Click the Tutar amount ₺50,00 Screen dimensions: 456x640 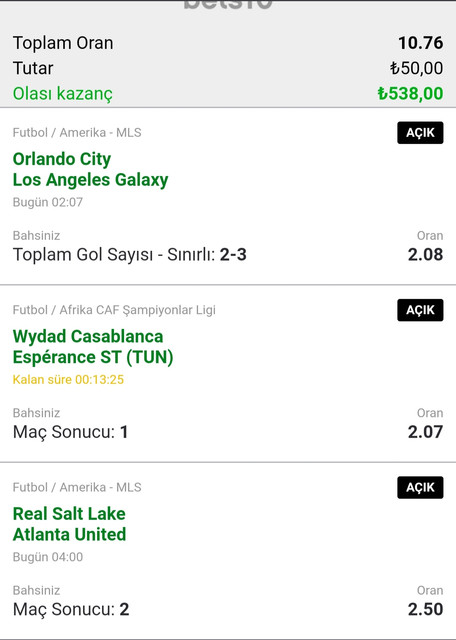point(416,68)
